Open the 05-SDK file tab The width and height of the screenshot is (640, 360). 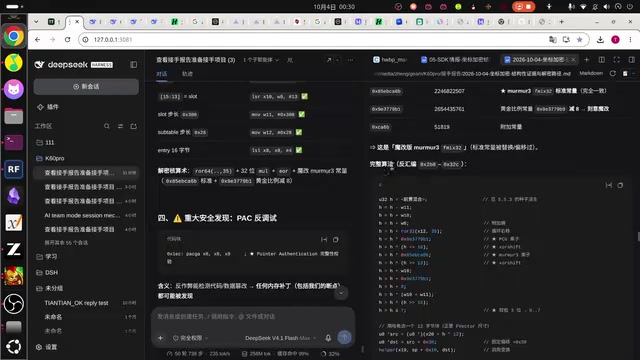tap(455, 60)
